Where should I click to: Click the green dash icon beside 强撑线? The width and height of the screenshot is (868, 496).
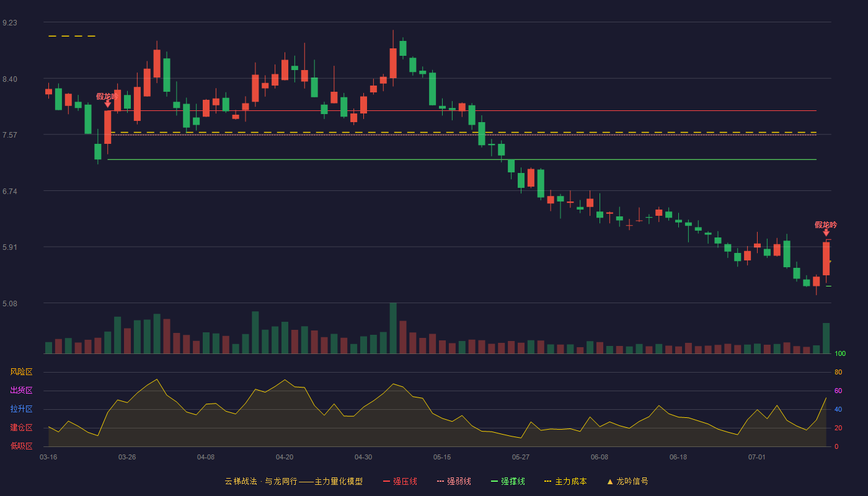[x=495, y=481]
